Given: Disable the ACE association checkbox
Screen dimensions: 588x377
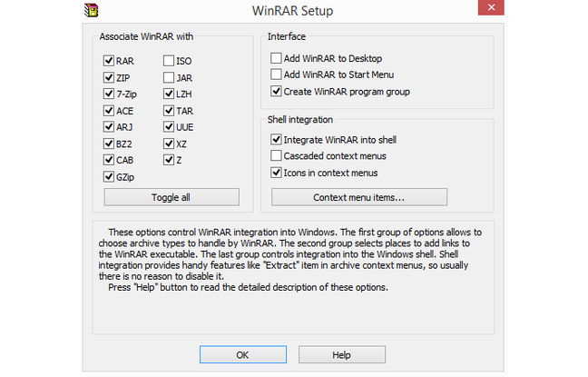Looking at the screenshot, I should 109,111.
